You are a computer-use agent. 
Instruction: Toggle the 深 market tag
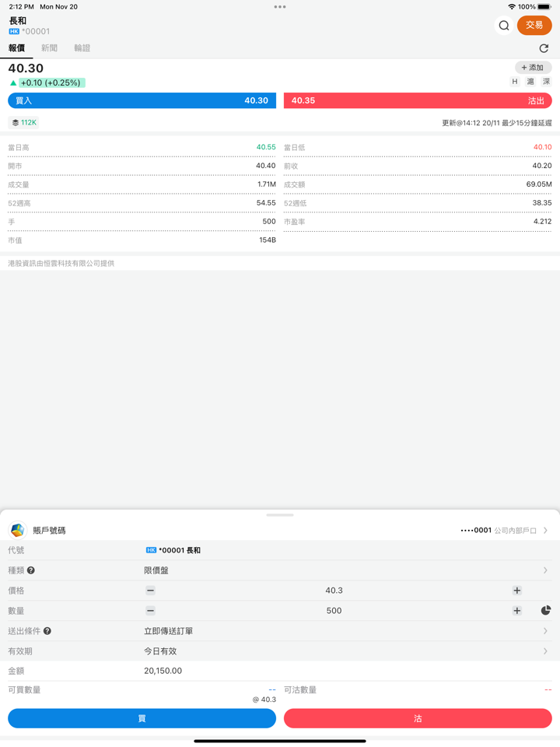click(x=546, y=82)
